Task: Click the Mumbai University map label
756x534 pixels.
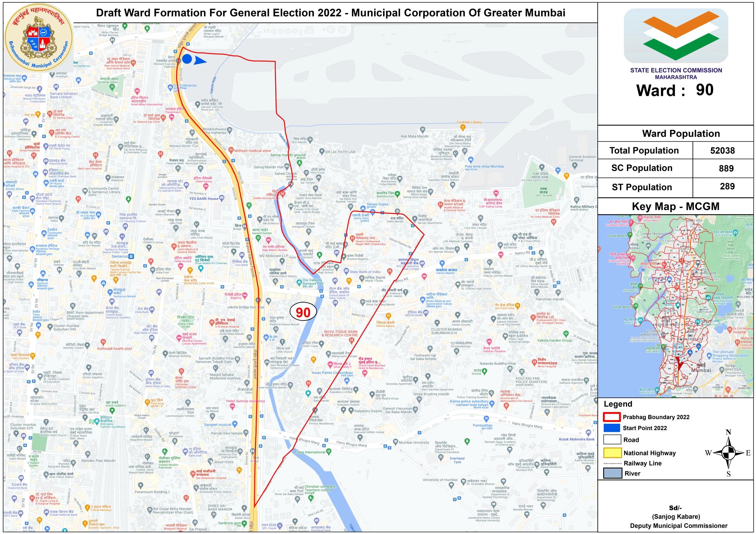Action: [x=414, y=443]
